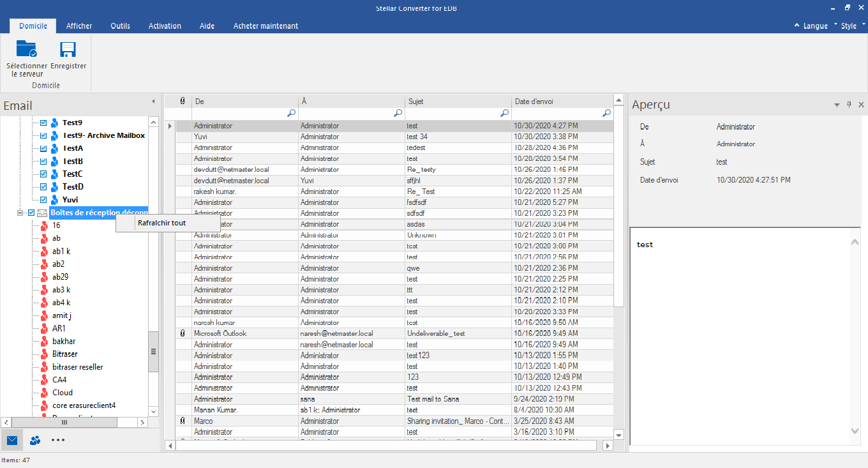Select email from rakesh kumar.

(x=394, y=192)
